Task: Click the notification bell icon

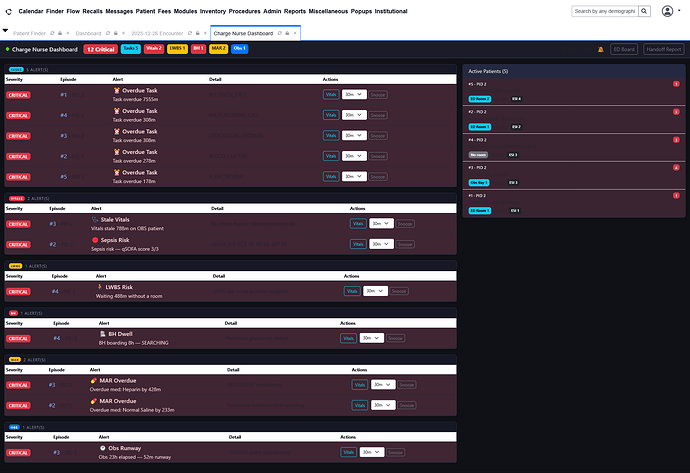Action: tap(601, 49)
